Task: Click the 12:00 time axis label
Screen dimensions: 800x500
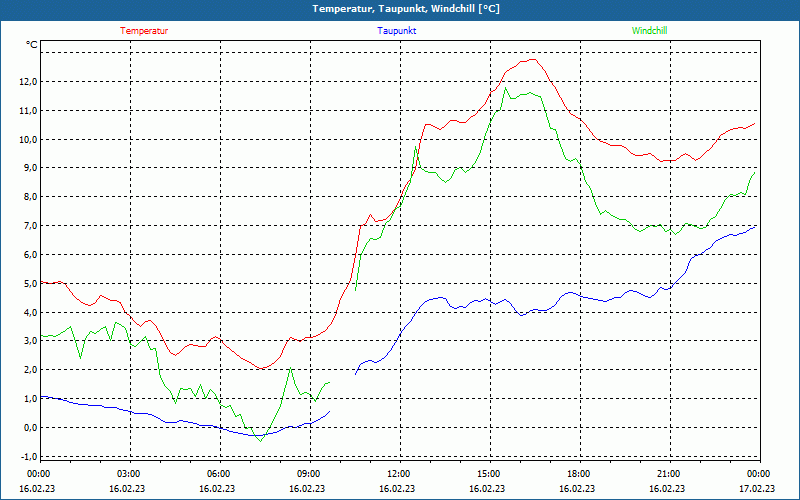Action: coord(400,474)
